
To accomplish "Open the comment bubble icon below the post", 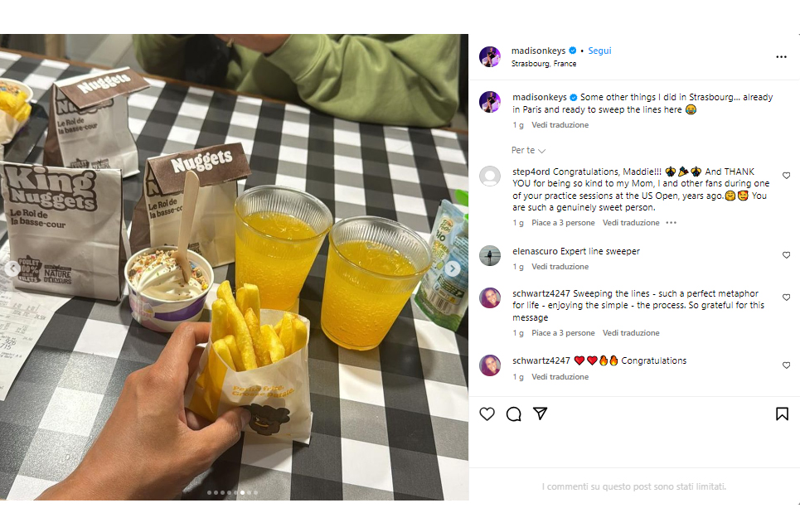I will coord(514,414).
